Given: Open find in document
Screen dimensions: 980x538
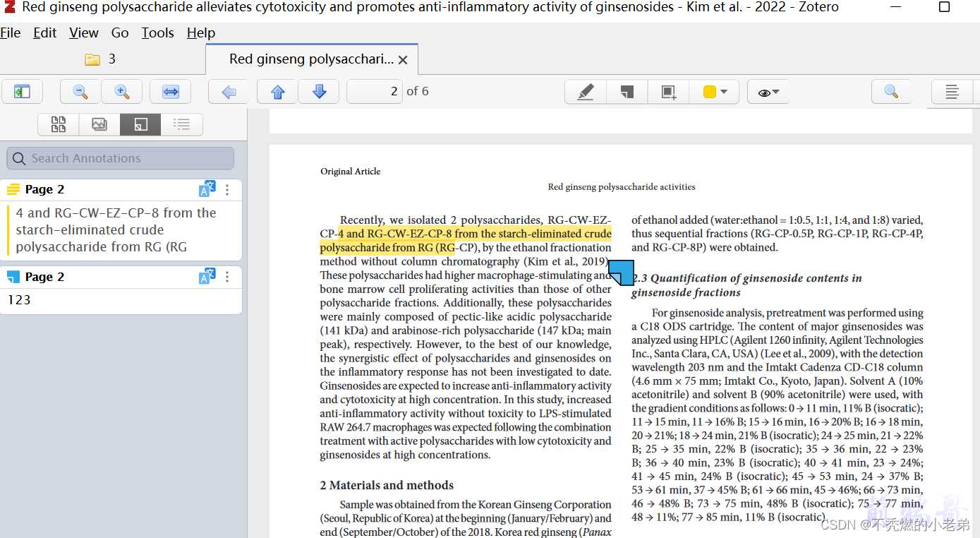Looking at the screenshot, I should click(891, 92).
